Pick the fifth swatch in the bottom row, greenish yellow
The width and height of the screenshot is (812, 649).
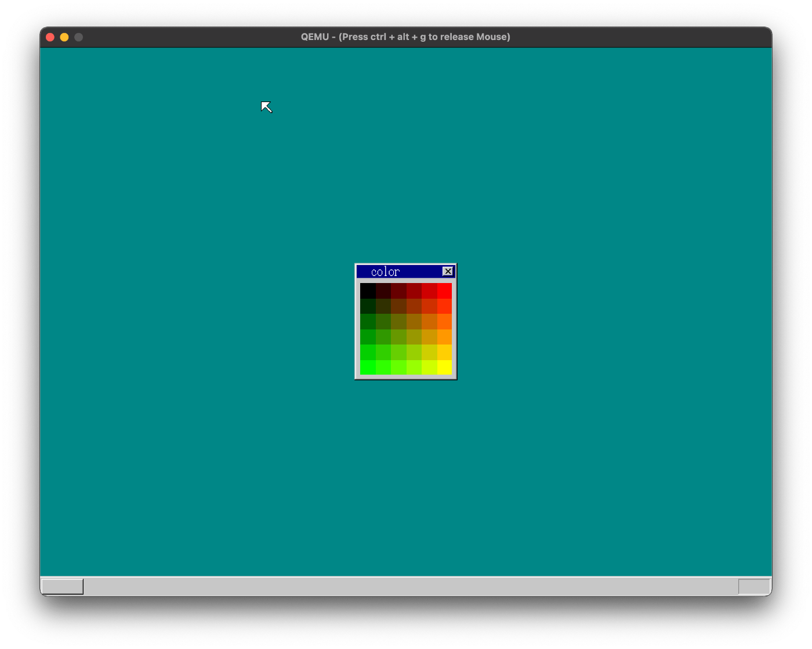(x=429, y=367)
